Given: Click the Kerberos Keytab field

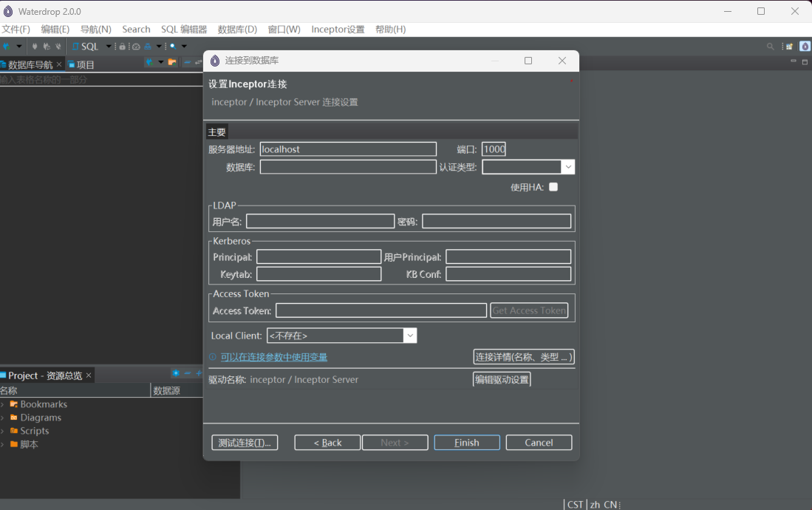Looking at the screenshot, I should 319,273.
